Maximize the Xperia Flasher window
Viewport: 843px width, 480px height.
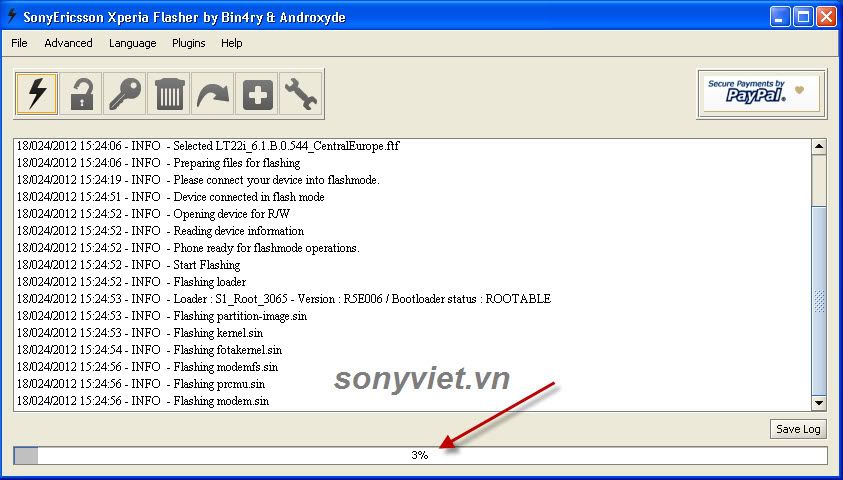pyautogui.click(x=803, y=17)
